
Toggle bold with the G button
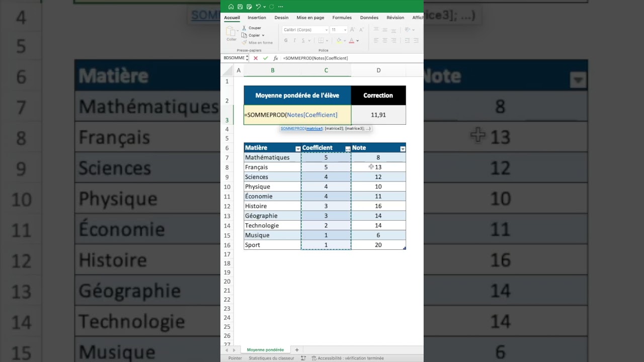pyautogui.click(x=286, y=40)
